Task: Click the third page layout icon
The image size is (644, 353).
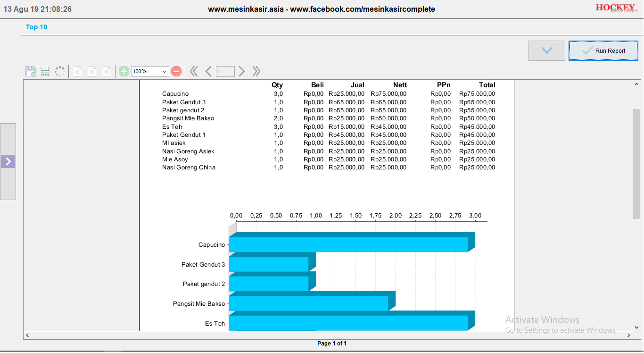Action: click(x=107, y=71)
